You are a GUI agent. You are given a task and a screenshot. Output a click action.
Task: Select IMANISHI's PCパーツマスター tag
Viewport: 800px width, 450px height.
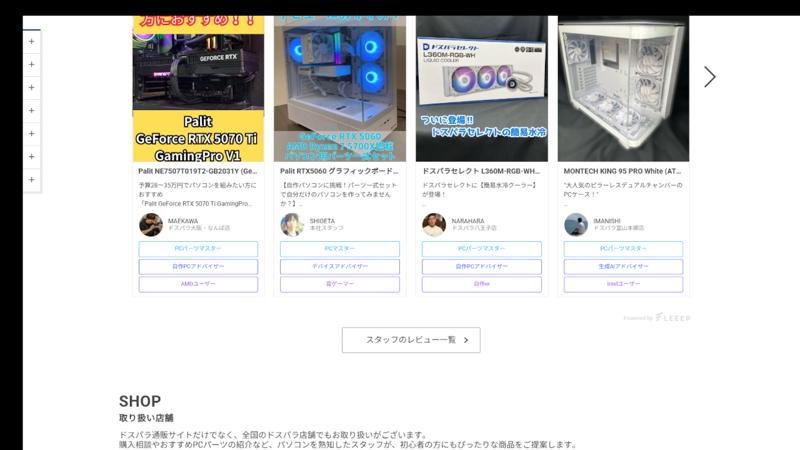tap(623, 248)
